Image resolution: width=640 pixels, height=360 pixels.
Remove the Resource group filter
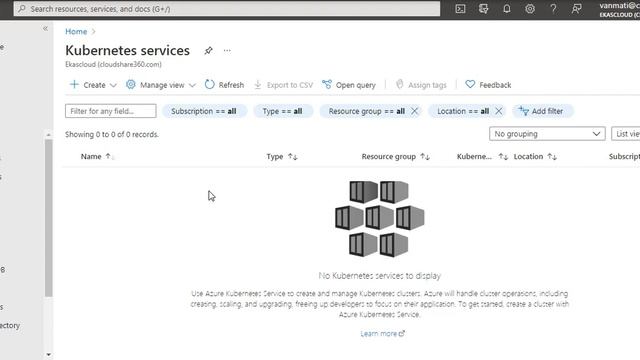[415, 111]
